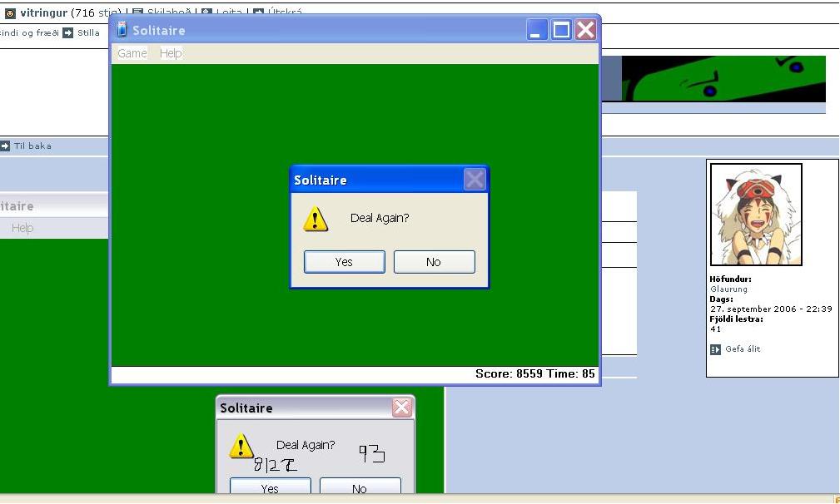Close the centered Solitaire Deal Again dialog
Image resolution: width=840 pixels, height=504 pixels.
(475, 180)
